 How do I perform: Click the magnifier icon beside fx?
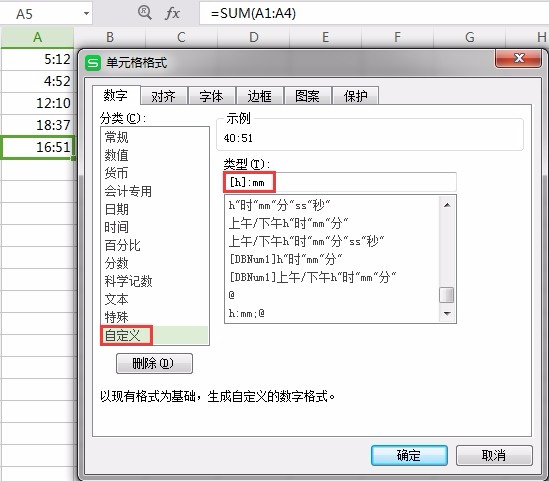[144, 13]
